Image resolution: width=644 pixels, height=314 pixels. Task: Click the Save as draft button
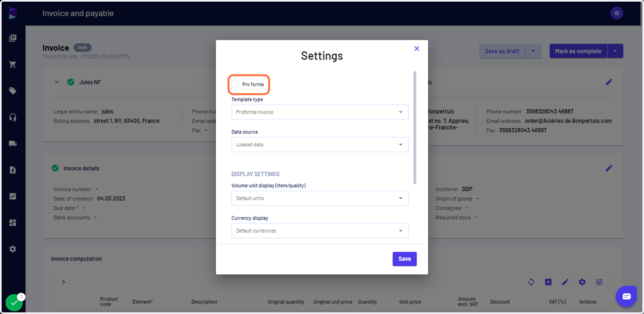[x=502, y=51]
